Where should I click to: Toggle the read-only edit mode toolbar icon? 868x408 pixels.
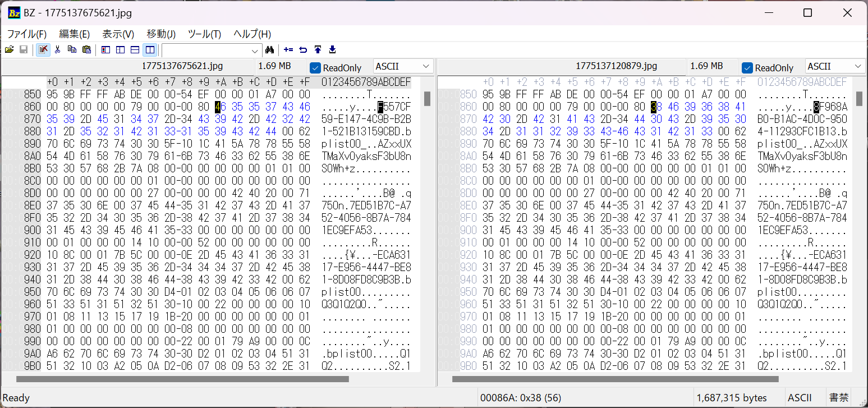[43, 50]
